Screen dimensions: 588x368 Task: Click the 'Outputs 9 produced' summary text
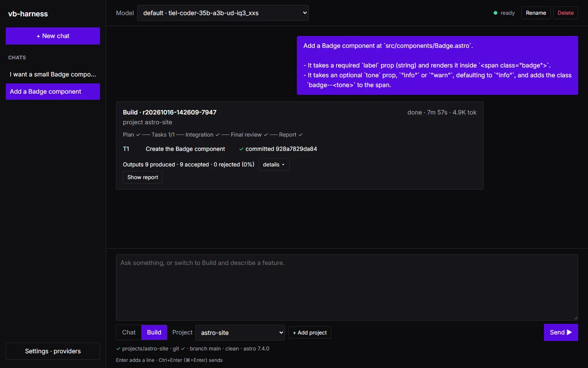149,165
